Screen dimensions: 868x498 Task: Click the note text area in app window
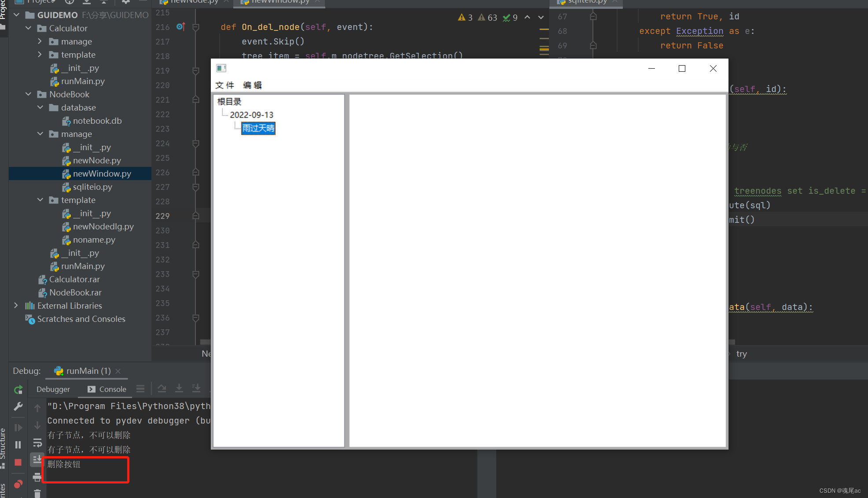[x=537, y=271]
